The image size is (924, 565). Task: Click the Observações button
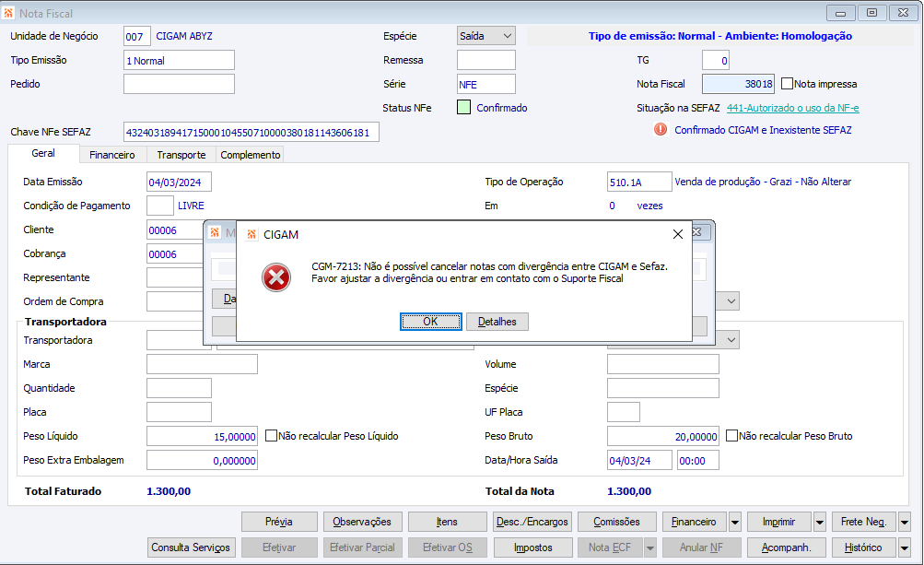coord(362,522)
